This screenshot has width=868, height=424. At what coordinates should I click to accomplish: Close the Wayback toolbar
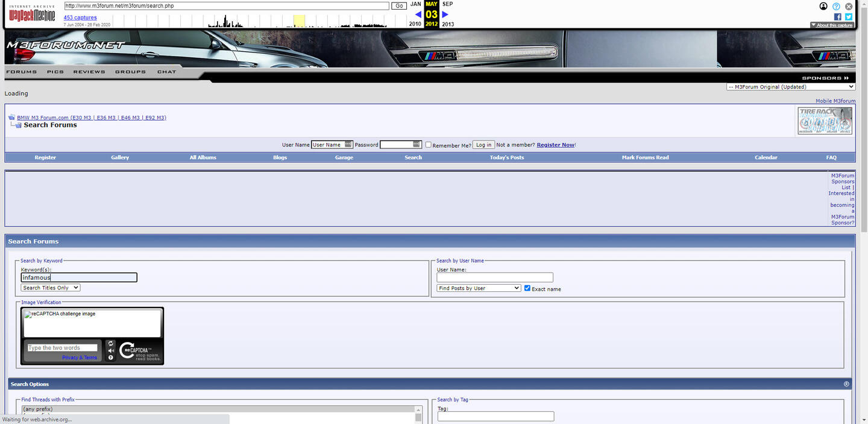849,6
